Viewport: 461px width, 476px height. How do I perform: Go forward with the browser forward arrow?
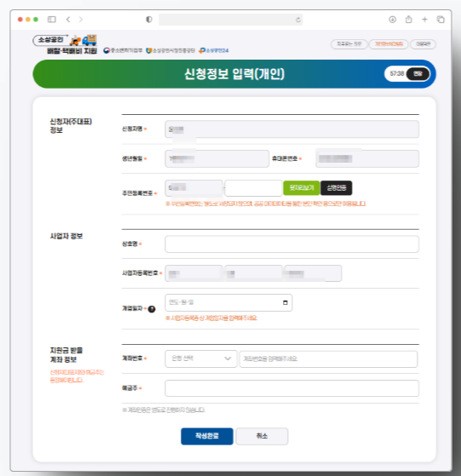click(80, 20)
